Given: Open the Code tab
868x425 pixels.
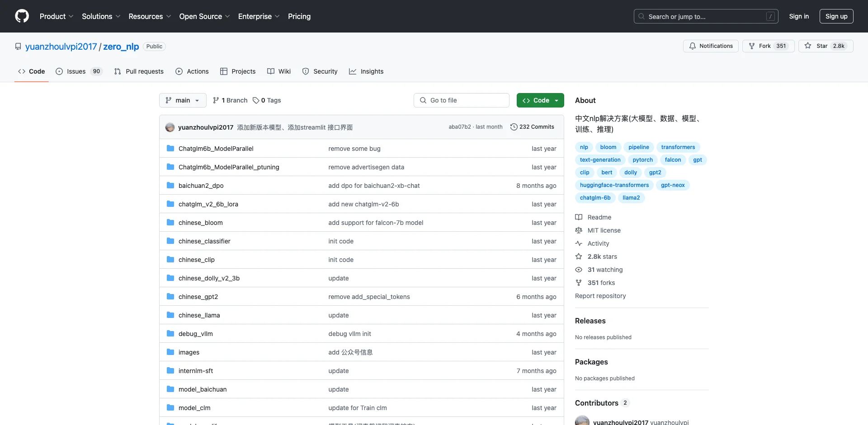Looking at the screenshot, I should [32, 71].
